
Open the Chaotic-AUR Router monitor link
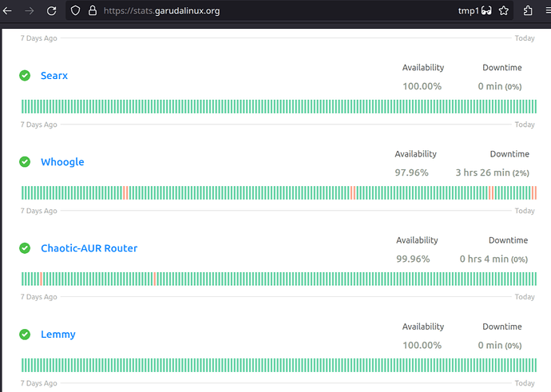pyautogui.click(x=89, y=248)
